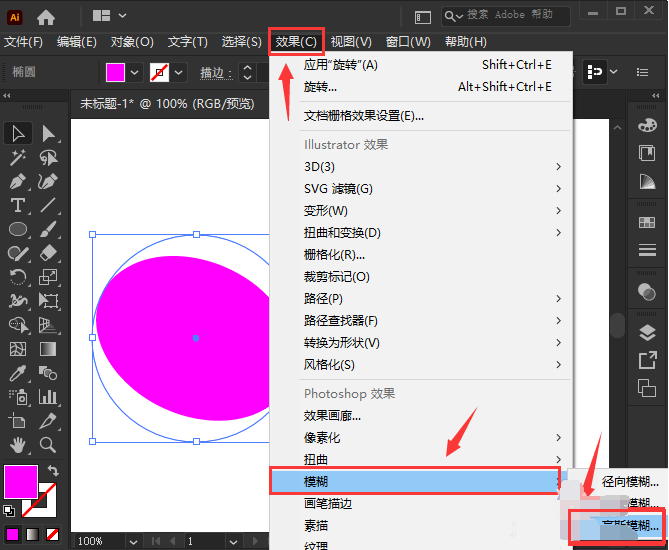The height and width of the screenshot is (550, 669).
Task: Select the Scale tool
Action: [x=48, y=277]
